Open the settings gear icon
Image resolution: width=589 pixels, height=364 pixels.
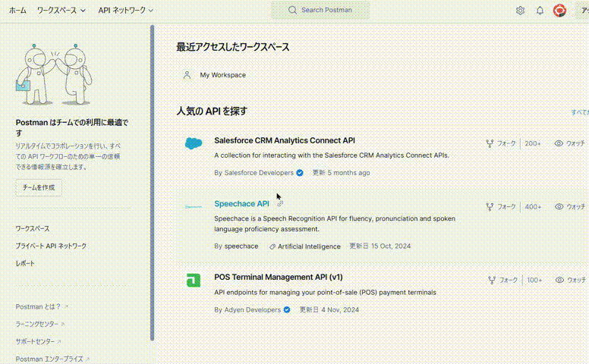click(x=520, y=11)
